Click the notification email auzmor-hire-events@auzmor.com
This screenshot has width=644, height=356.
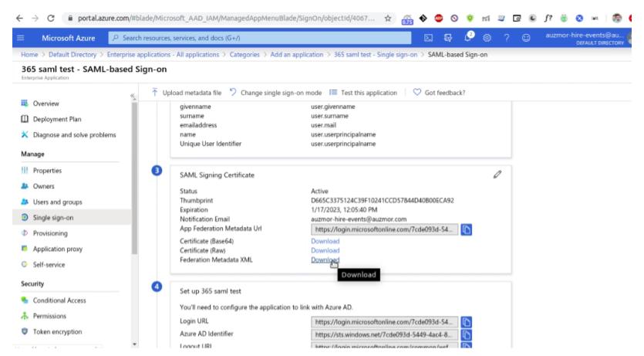point(359,219)
